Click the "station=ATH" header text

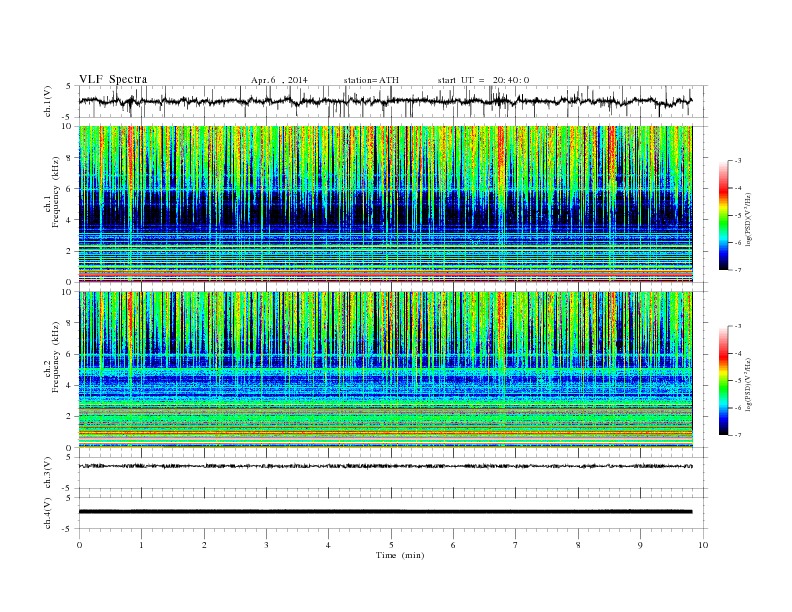[x=371, y=80]
